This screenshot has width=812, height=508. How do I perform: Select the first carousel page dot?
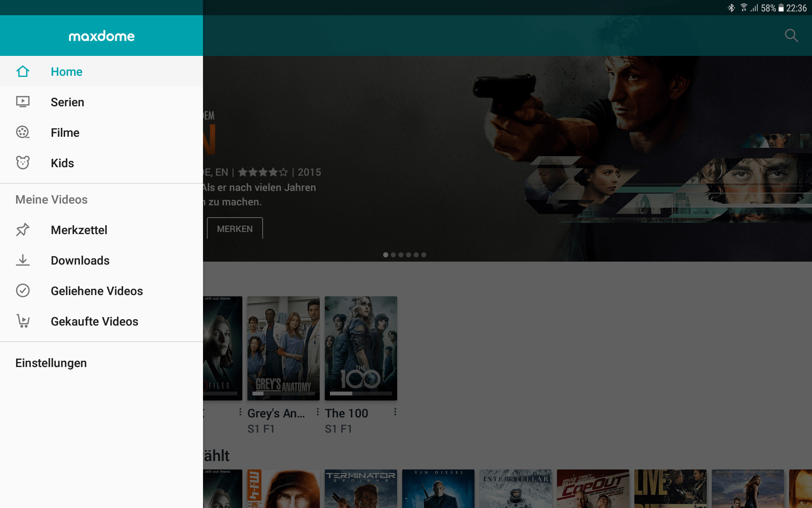point(385,255)
